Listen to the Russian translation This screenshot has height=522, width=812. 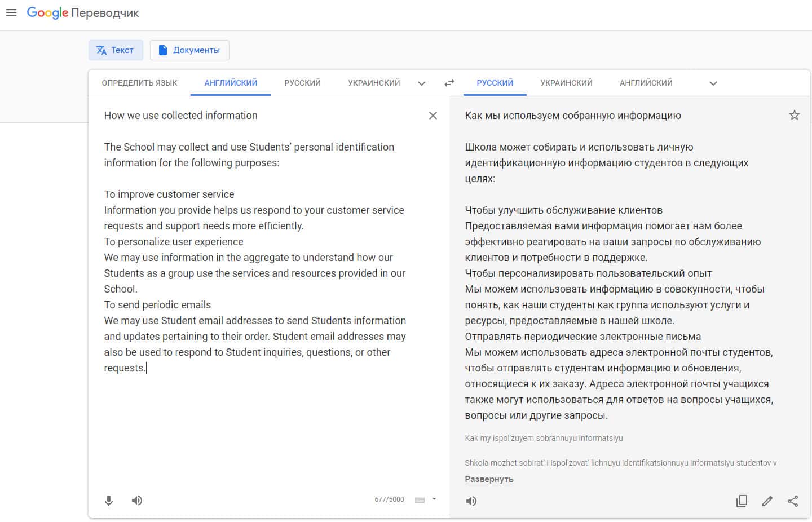pos(471,501)
